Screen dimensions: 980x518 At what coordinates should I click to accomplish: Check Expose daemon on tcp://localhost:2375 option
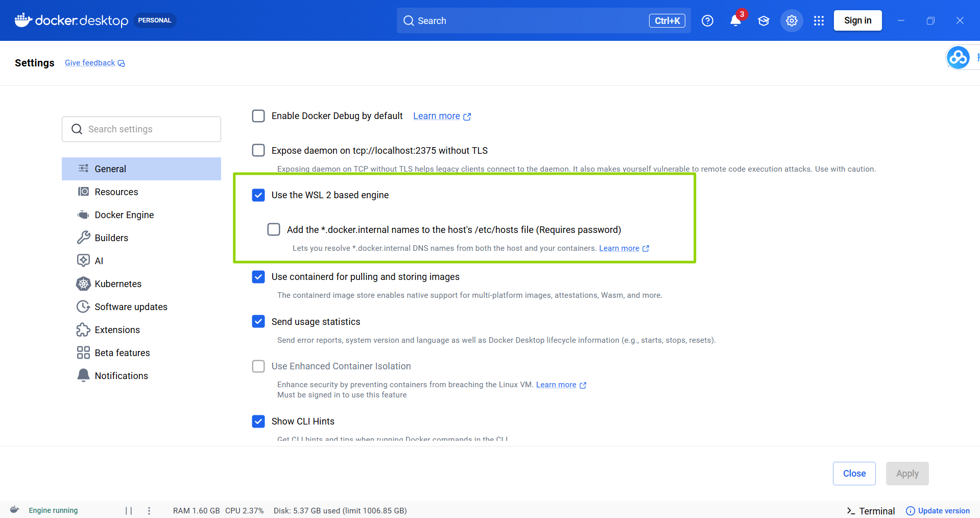(258, 150)
